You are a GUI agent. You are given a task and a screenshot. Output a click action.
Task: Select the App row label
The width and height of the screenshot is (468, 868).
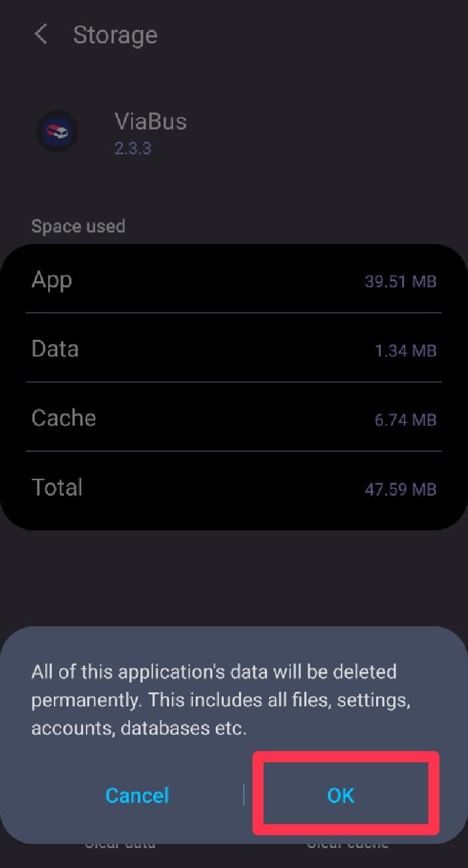52,280
